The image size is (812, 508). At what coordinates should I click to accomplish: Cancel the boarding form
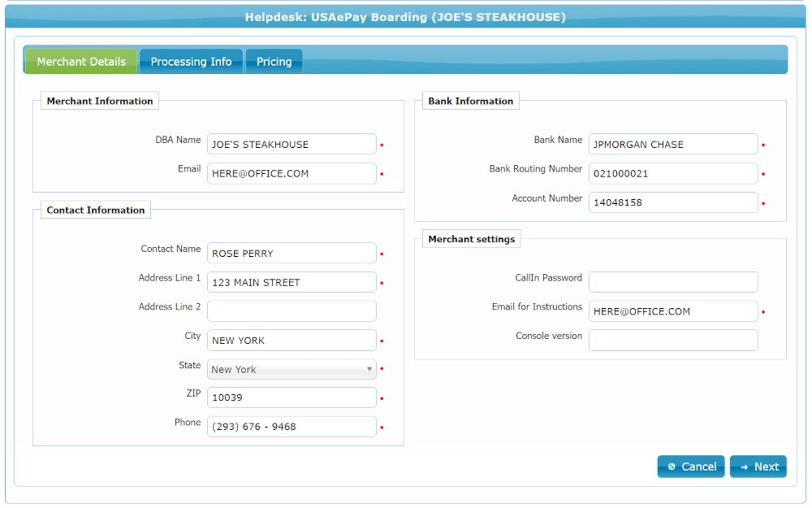[x=691, y=467]
